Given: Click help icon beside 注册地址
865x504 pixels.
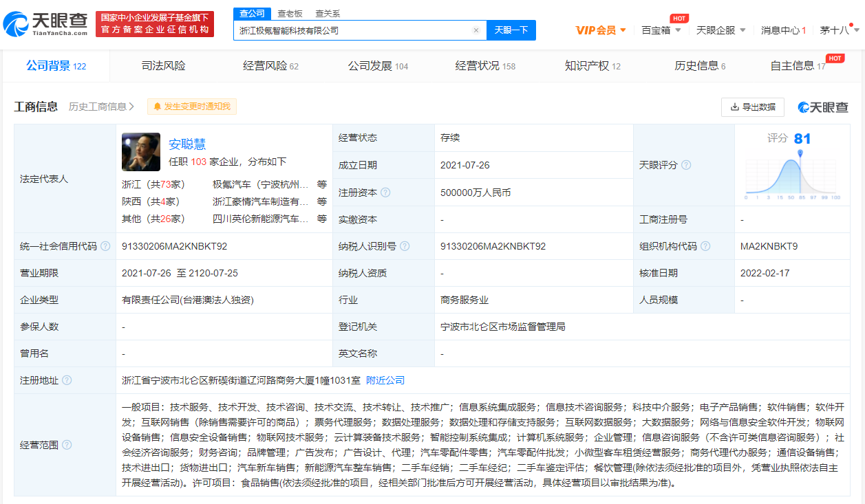Looking at the screenshot, I should click(x=67, y=380).
